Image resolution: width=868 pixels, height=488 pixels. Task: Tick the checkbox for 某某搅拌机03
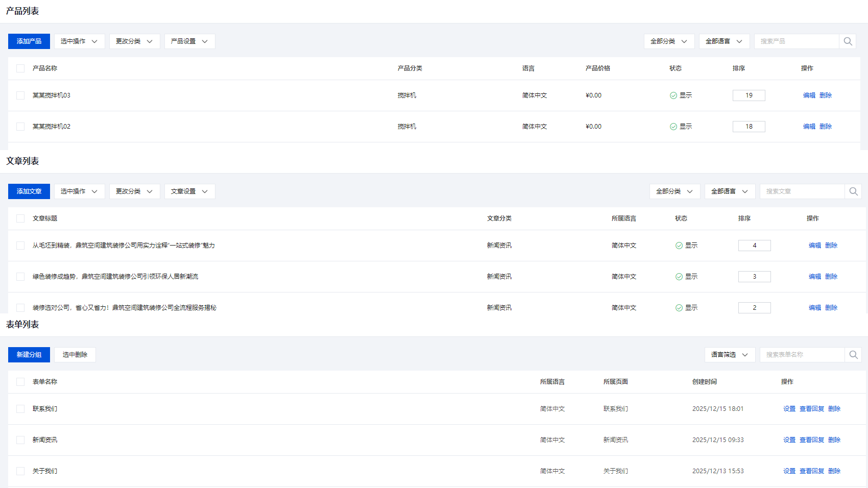point(20,95)
